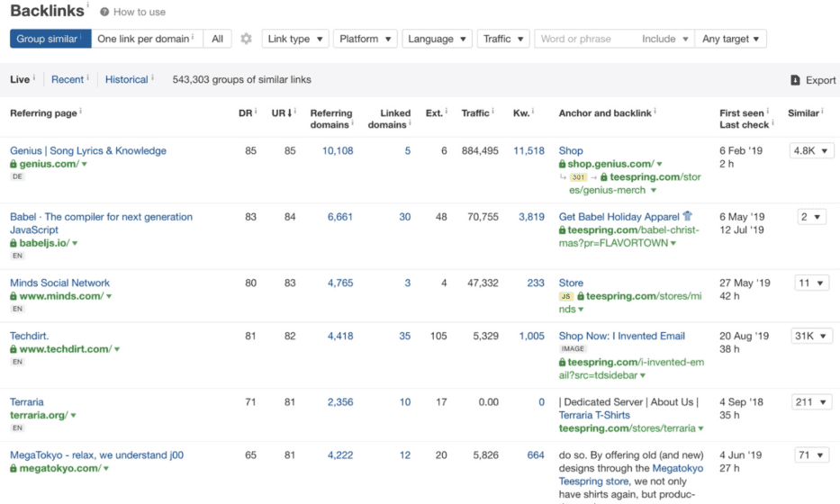Click referring domains value 10,108
Image resolution: width=840 pixels, height=504 pixels.
[x=338, y=150]
